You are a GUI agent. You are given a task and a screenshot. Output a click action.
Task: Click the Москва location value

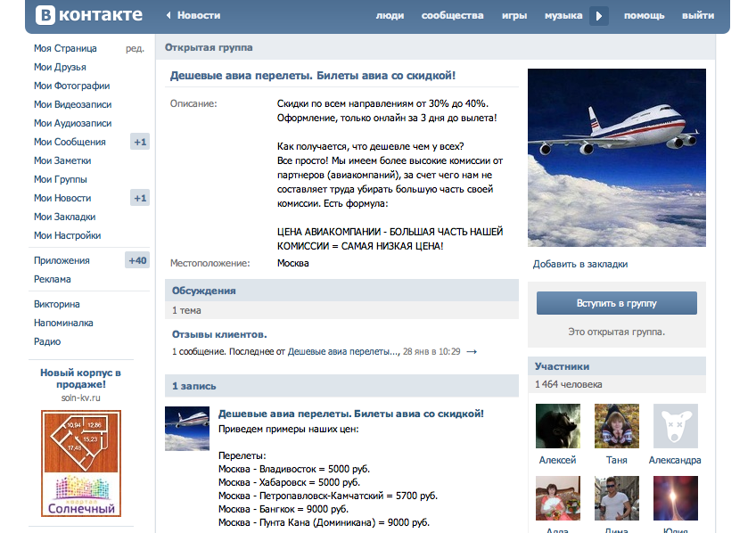point(292,263)
